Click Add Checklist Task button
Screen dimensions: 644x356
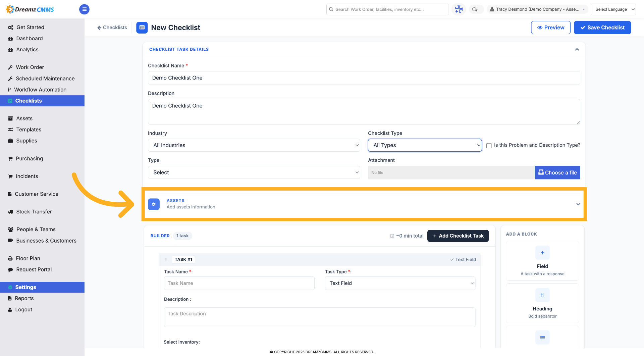tap(458, 236)
